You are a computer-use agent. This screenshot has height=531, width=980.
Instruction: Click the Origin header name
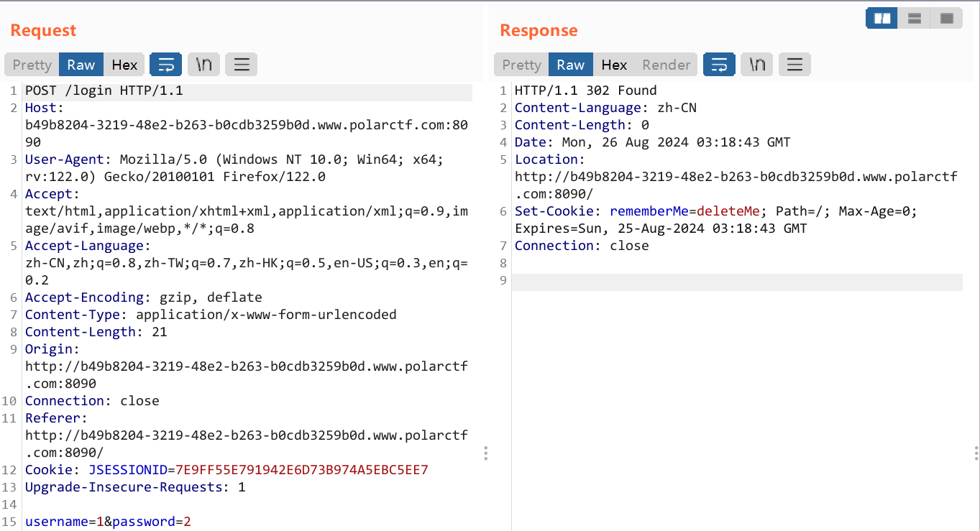point(49,349)
